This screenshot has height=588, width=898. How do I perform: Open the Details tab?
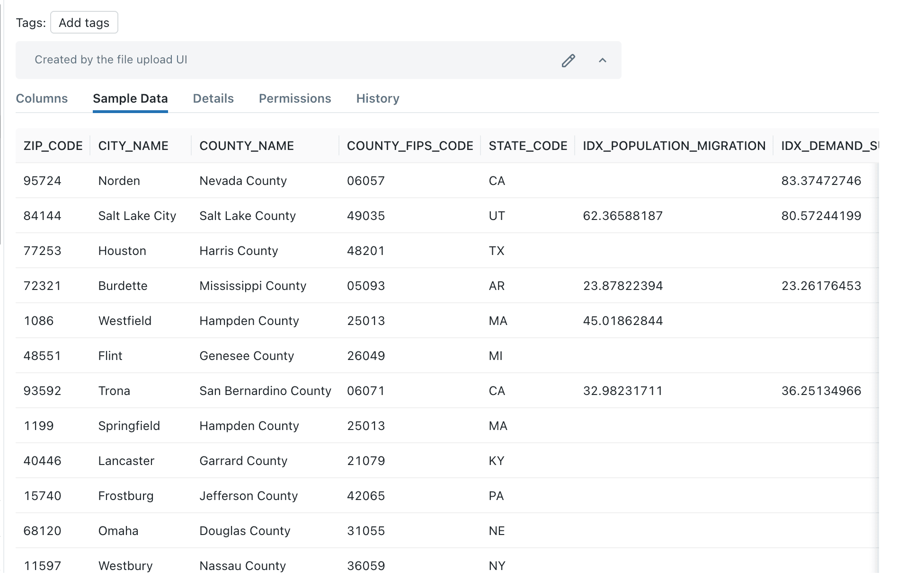[x=213, y=98]
